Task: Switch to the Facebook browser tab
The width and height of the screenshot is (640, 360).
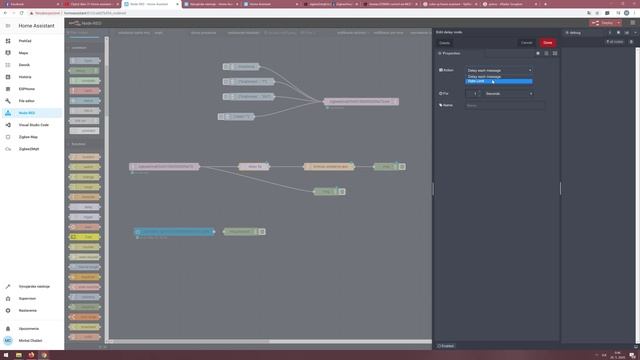Action: [x=30, y=4]
